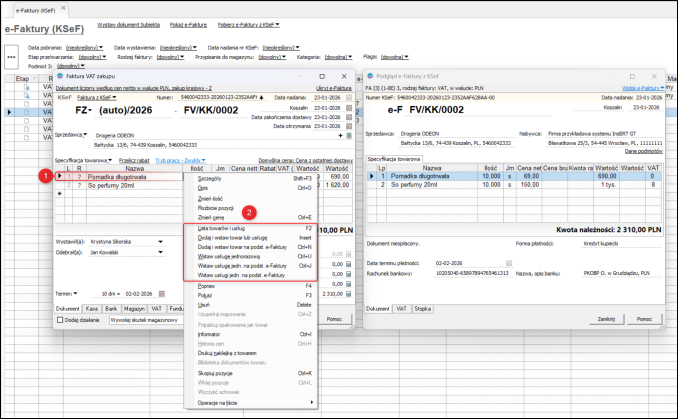Click calendar icon beside Termin date 02-02-2026
Screen dimensions: 678x419
coord(161,292)
